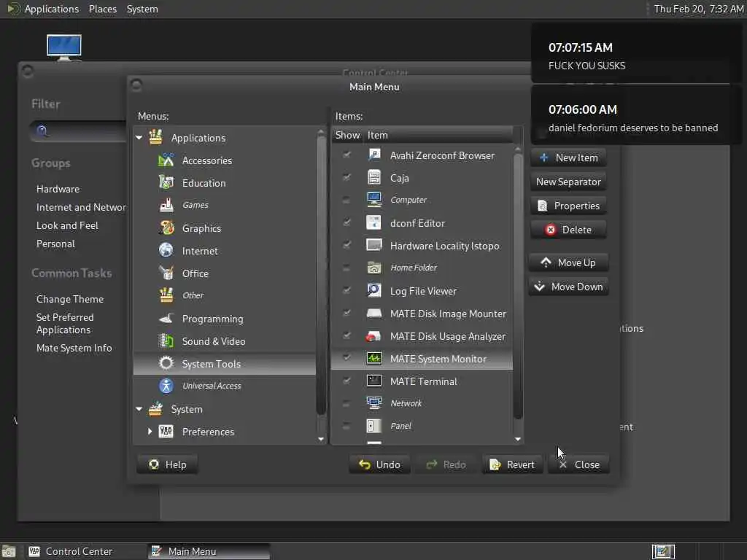Viewport: 747px width, 560px height.
Task: Select the MATE System Monitor icon
Action: pyautogui.click(x=374, y=359)
